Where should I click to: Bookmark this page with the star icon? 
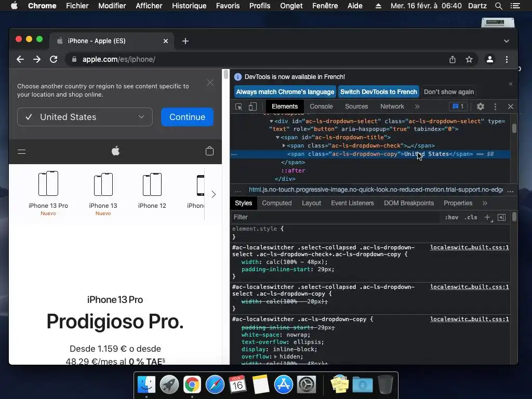pos(469,59)
